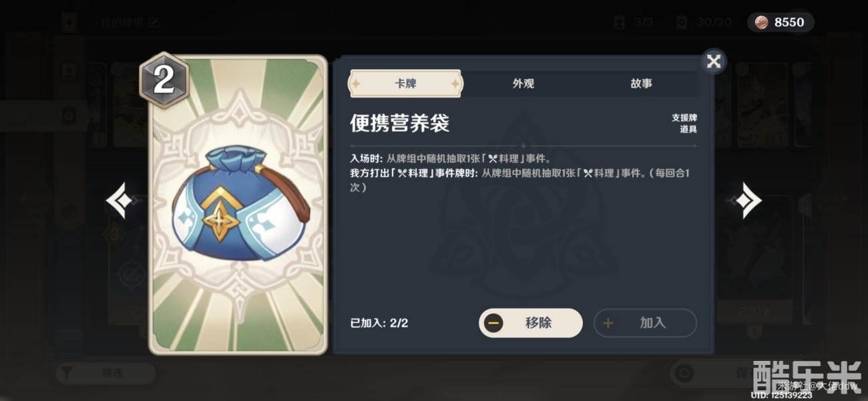Click the back icon at top left

68,22
